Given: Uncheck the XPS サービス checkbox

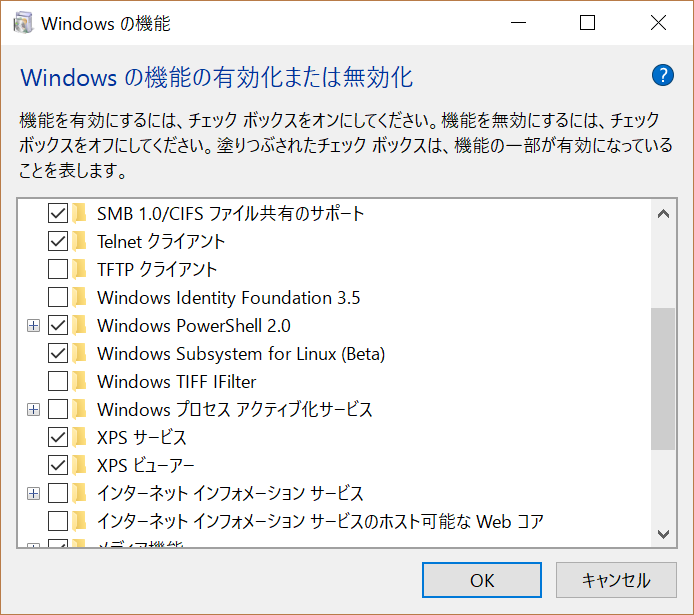Looking at the screenshot, I should coord(58,437).
